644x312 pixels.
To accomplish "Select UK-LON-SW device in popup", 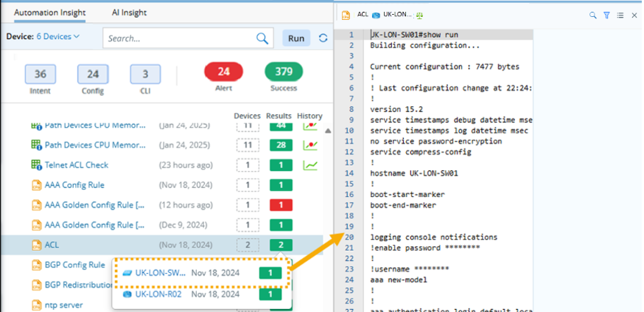I will 161,273.
